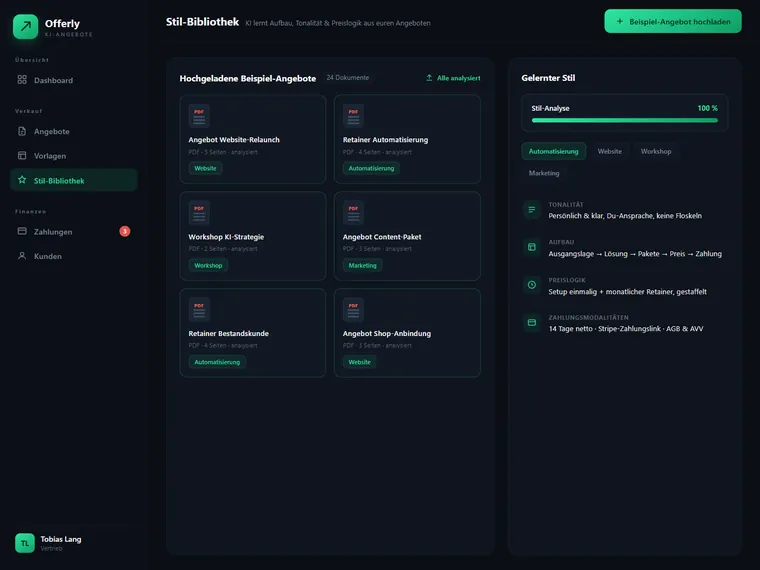Click the Preislogik clock icon
The image size is (760, 570).
[x=532, y=285]
